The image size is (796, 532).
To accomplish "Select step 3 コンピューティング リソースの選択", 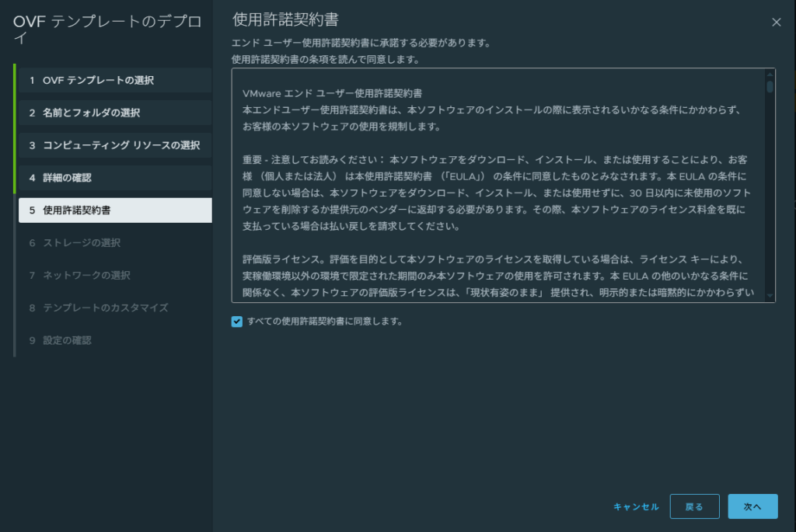I will 113,146.
